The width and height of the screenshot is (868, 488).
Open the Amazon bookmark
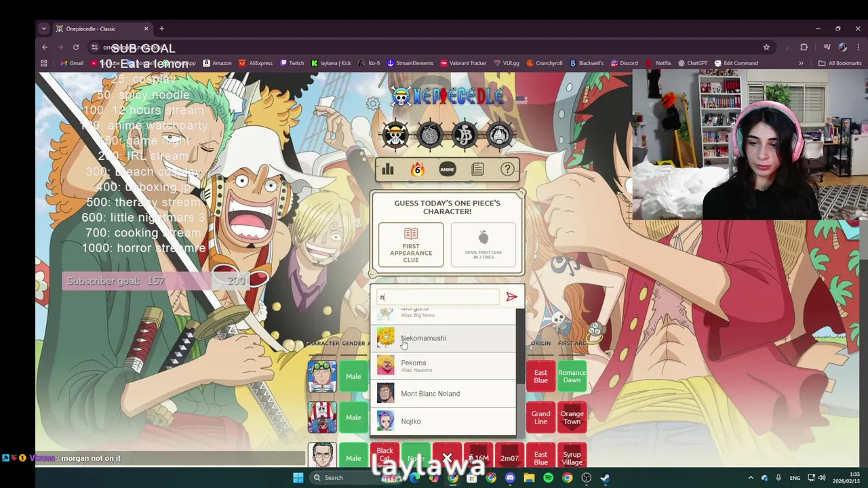pyautogui.click(x=217, y=63)
